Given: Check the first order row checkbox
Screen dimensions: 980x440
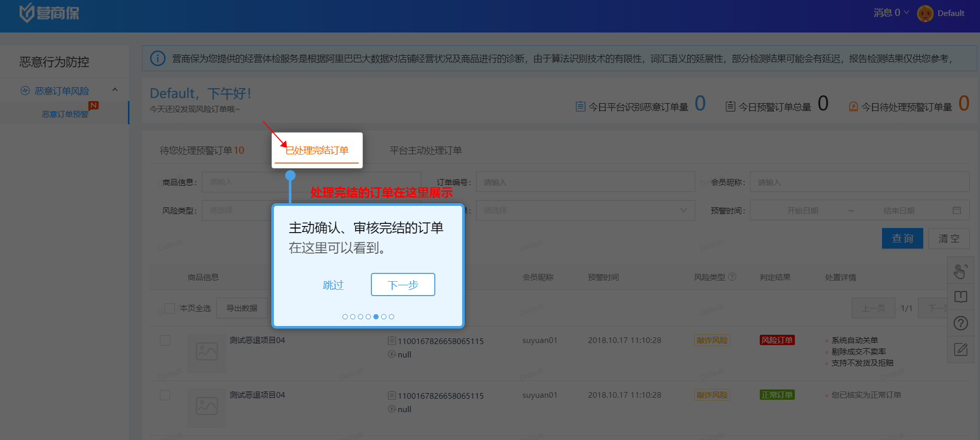Looking at the screenshot, I should [165, 340].
